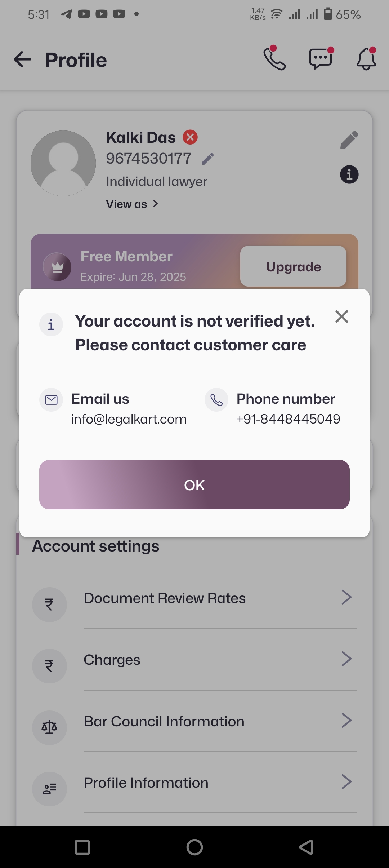
Task: Open the phone call icon in header
Action: (x=274, y=59)
